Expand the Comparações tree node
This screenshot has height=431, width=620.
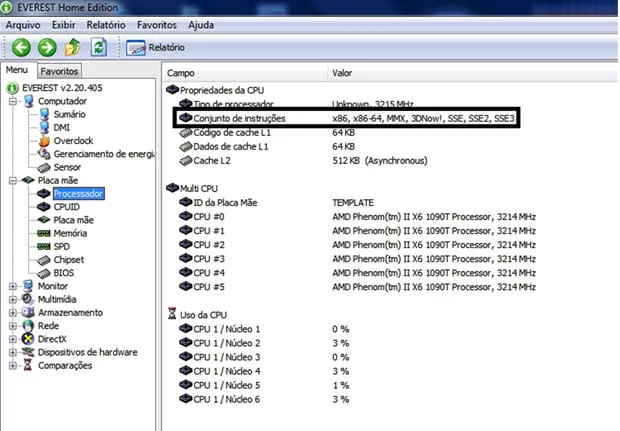point(13,366)
